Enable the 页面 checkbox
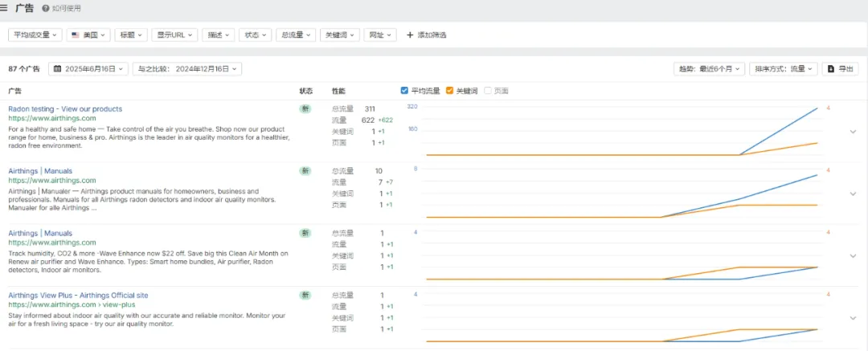This screenshot has width=868, height=351. [488, 91]
